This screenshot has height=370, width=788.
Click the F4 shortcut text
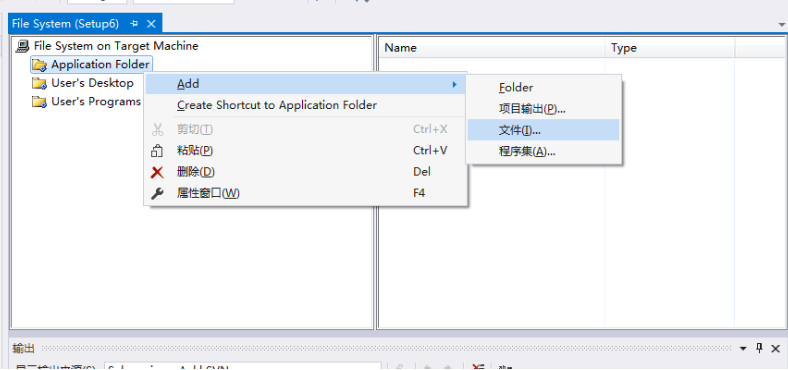[x=419, y=193]
